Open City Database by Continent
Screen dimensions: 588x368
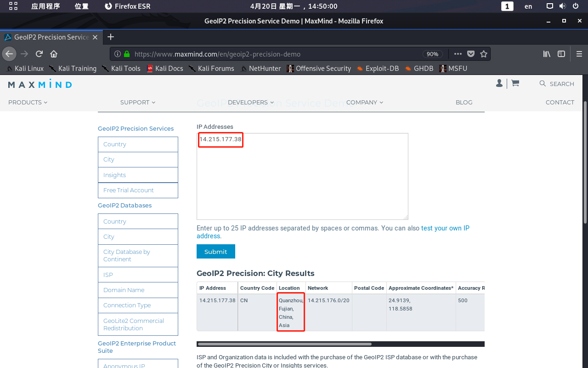(x=138, y=255)
